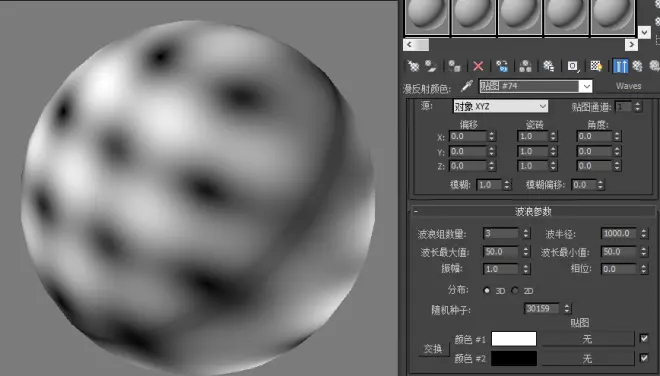Click the X 偏移 value field
660x376 pixels.
pyautogui.click(x=468, y=136)
